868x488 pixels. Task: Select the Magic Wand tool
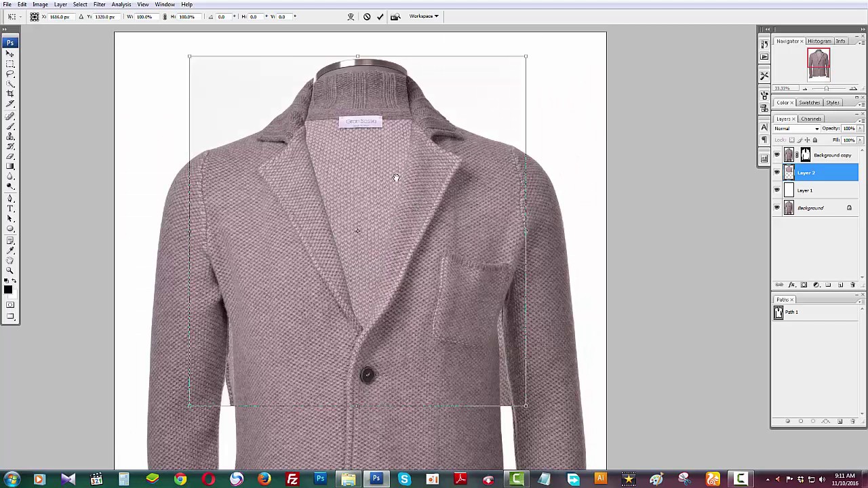pos(10,84)
